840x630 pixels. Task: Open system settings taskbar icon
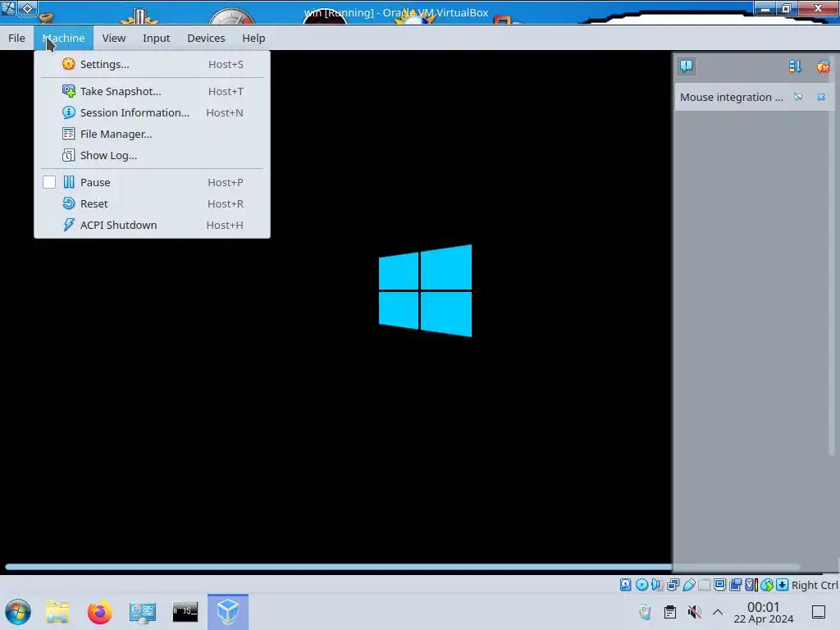point(143,612)
